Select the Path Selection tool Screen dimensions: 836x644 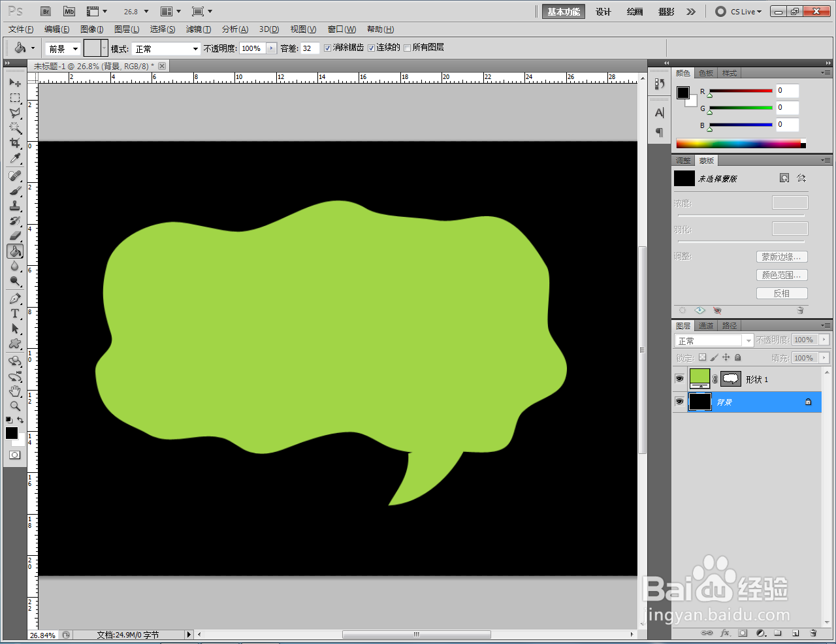[15, 329]
